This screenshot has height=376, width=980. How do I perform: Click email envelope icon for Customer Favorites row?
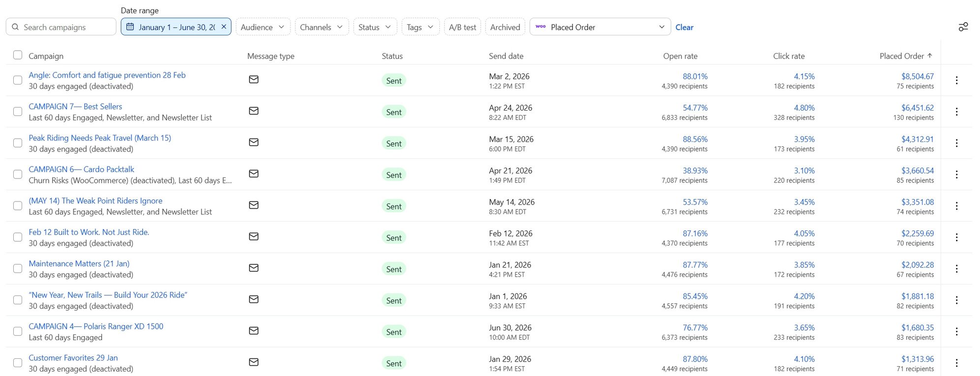pos(254,363)
